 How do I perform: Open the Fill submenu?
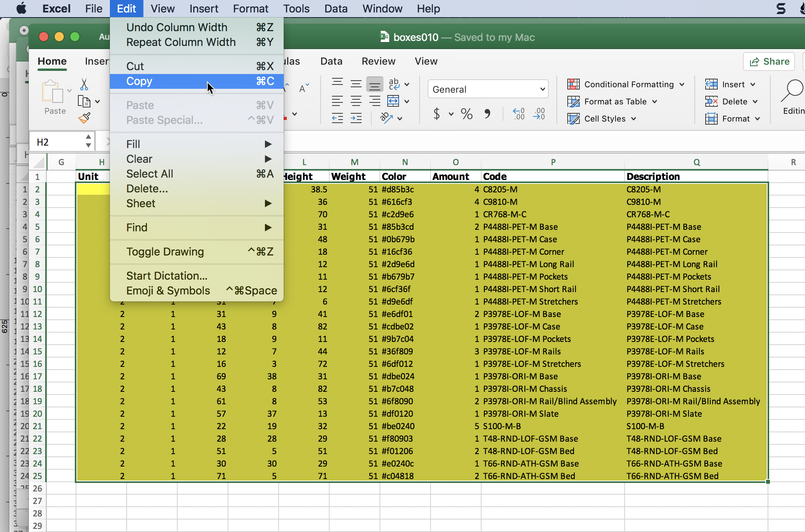tap(197, 144)
